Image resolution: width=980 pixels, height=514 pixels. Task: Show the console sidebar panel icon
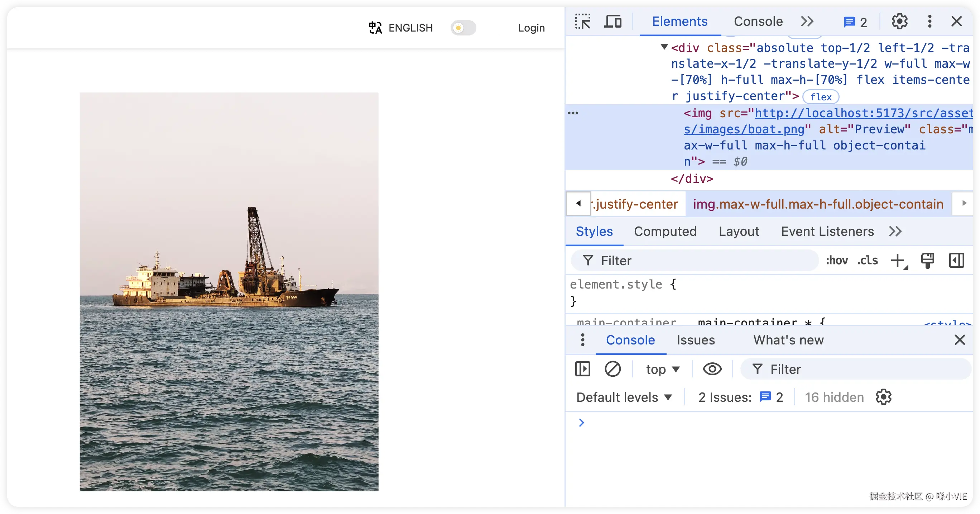point(582,369)
